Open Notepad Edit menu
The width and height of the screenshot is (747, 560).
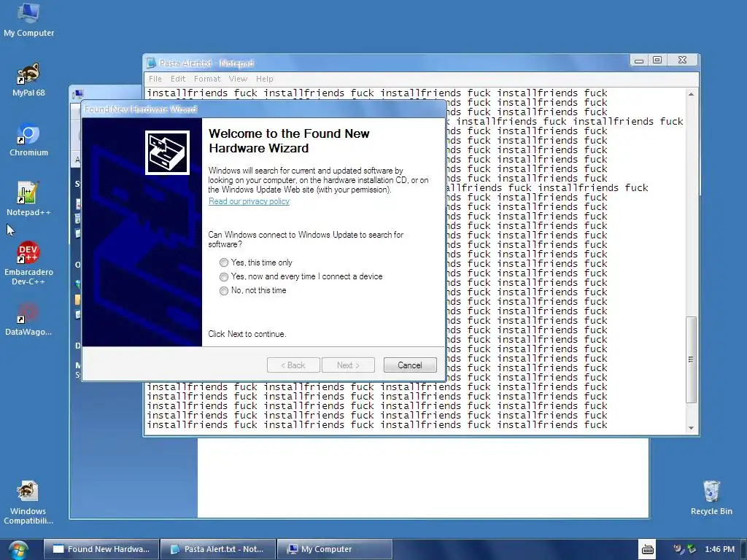click(x=178, y=79)
